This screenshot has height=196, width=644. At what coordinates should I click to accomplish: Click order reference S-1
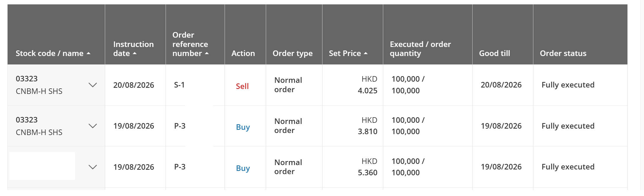tap(179, 85)
